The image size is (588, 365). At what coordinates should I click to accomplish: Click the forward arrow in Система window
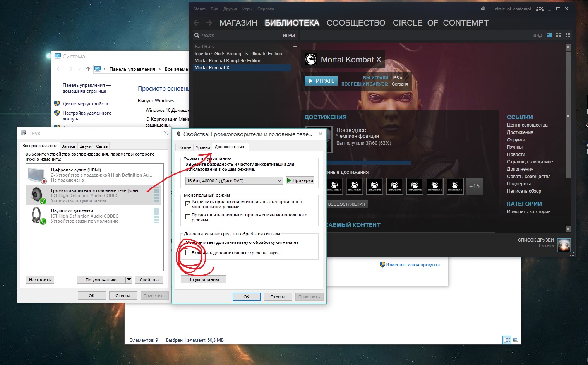[x=70, y=69]
